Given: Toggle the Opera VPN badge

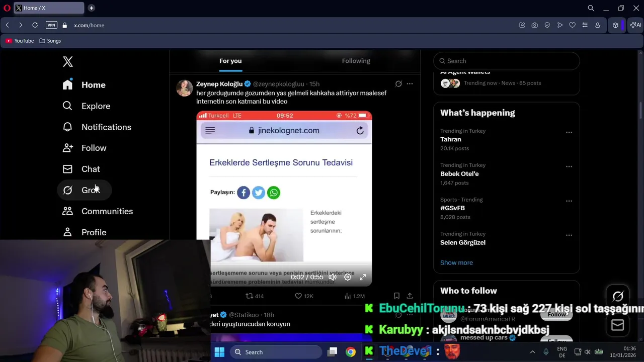Looking at the screenshot, I should point(51,25).
